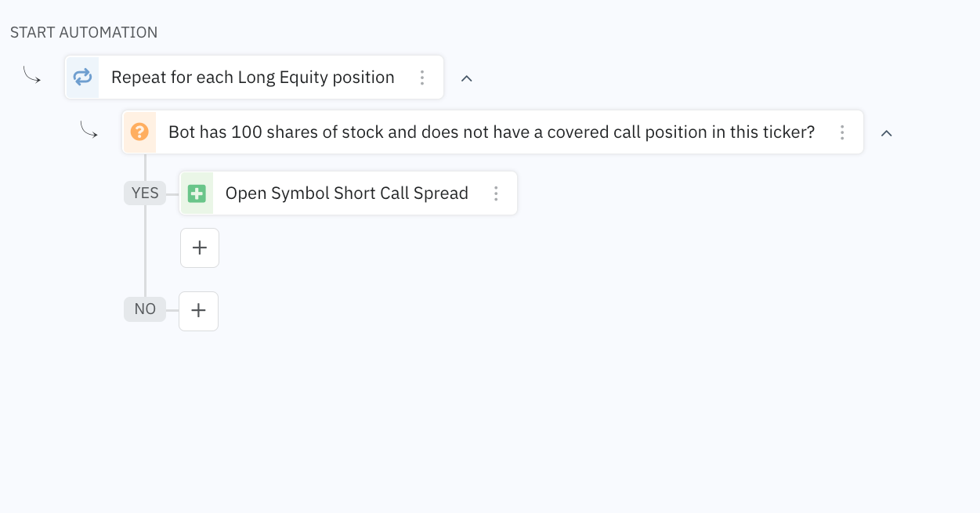Click the green position action icon

point(197,193)
